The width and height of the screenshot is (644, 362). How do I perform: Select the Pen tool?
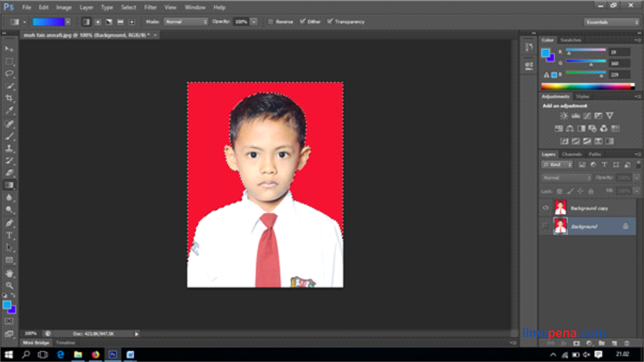click(x=9, y=223)
